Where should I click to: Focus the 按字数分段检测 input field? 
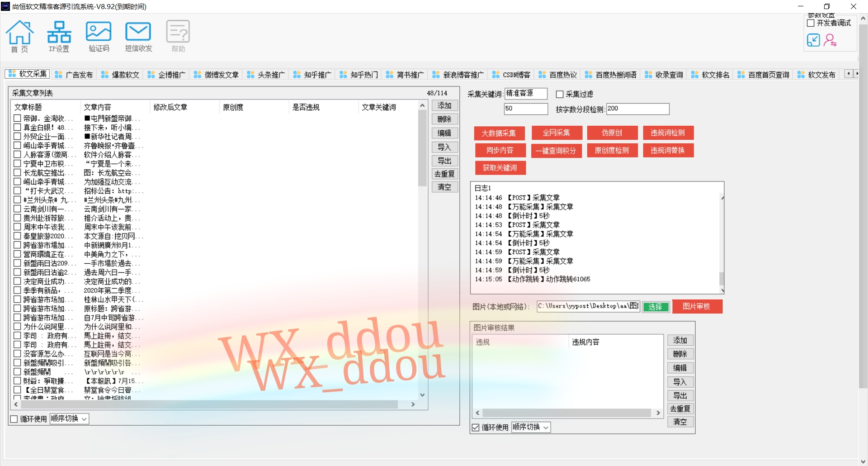click(x=637, y=109)
